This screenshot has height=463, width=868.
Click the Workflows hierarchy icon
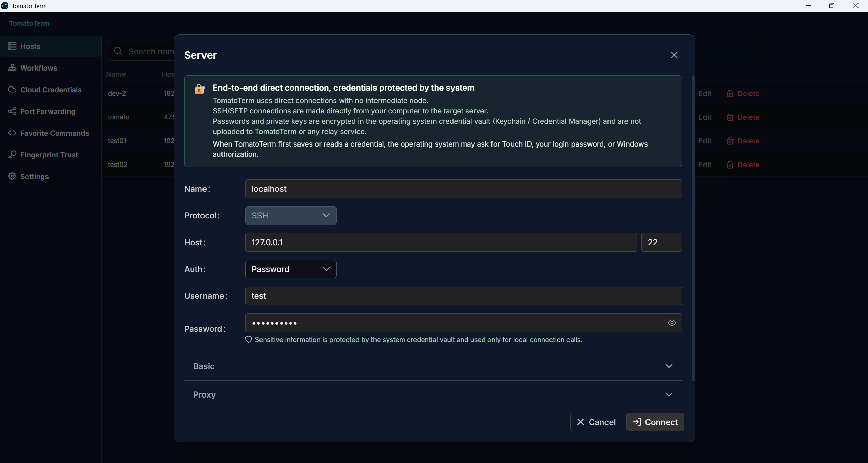[12, 67]
